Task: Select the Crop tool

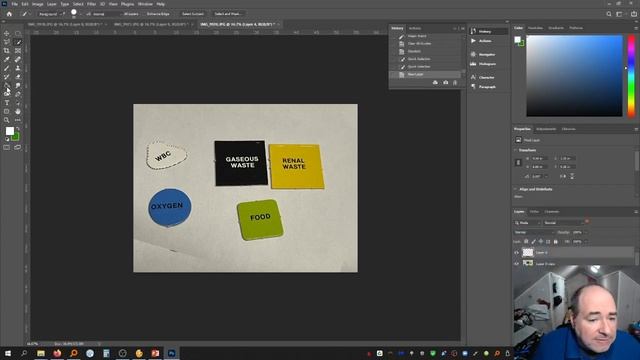Action: (7, 51)
